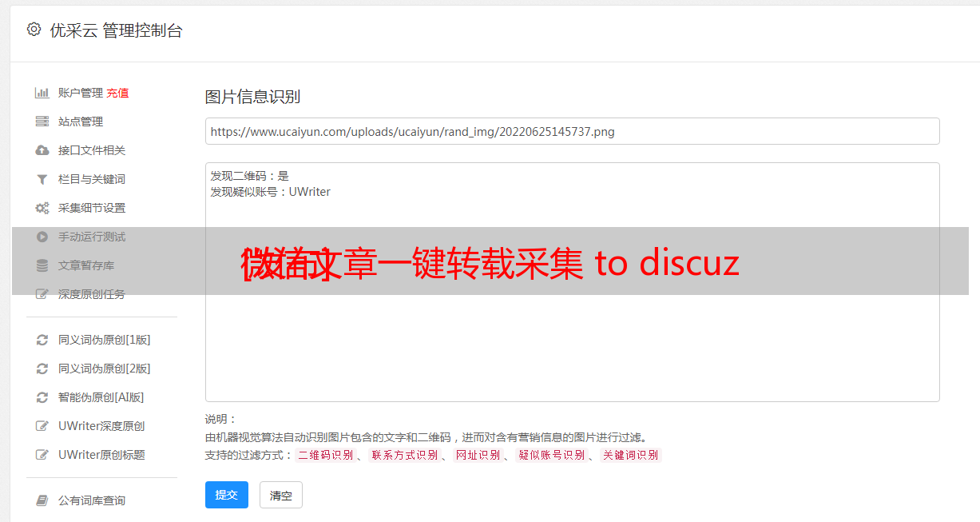The height and width of the screenshot is (522, 980).
Task: Click refresh icon for 智能伪原创[AI版]
Action: point(42,397)
